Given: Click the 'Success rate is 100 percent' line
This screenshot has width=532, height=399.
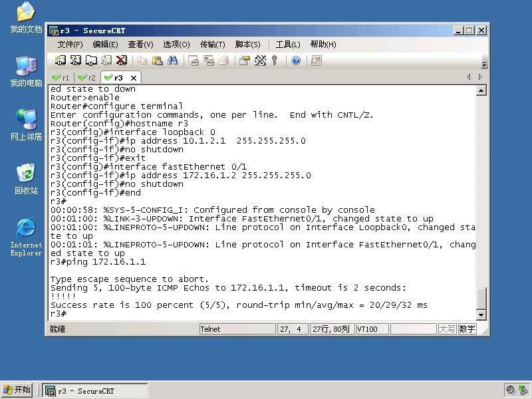Looking at the screenshot, I should click(x=239, y=305).
